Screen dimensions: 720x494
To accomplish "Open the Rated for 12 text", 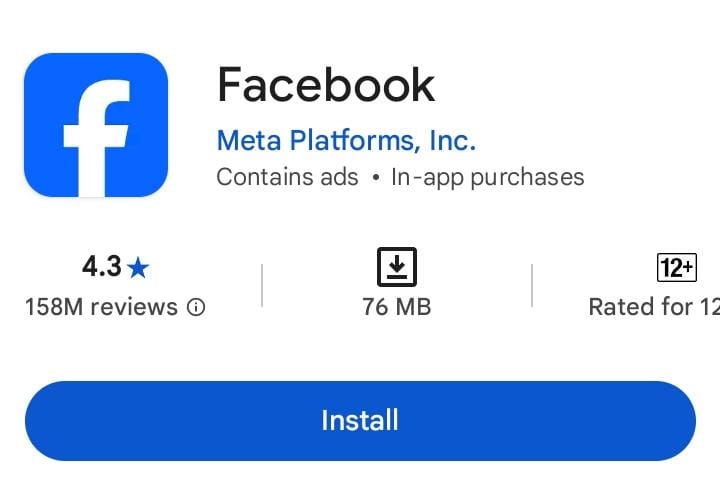I will (x=654, y=307).
